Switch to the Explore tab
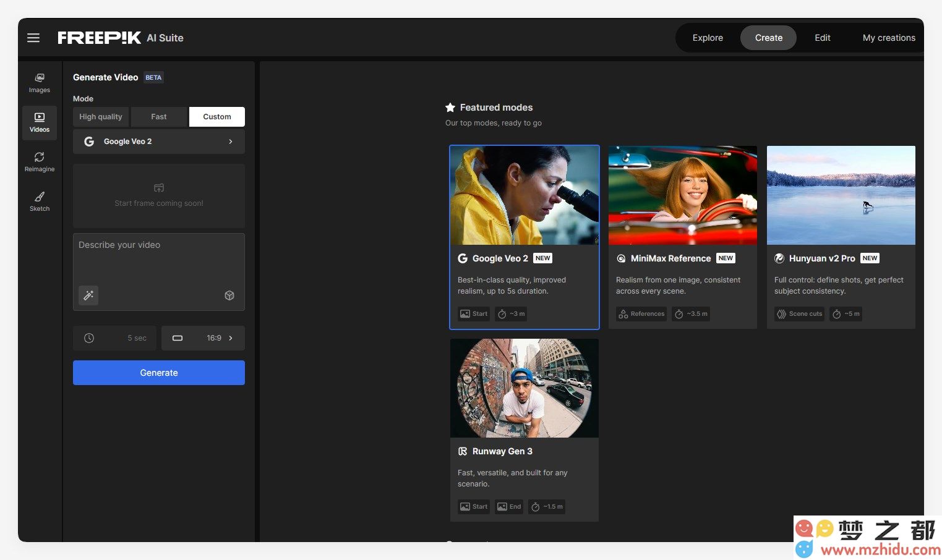The image size is (942, 560). (708, 38)
